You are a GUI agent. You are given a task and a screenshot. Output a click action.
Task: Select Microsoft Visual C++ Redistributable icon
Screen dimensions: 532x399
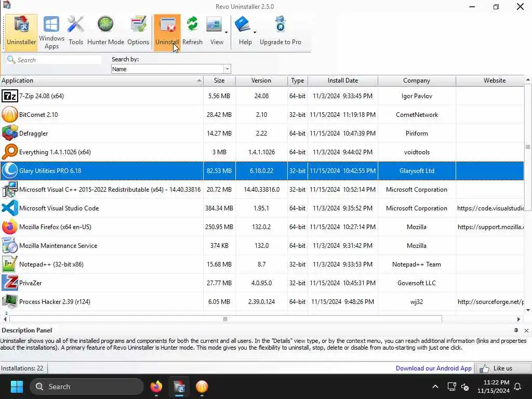point(9,189)
